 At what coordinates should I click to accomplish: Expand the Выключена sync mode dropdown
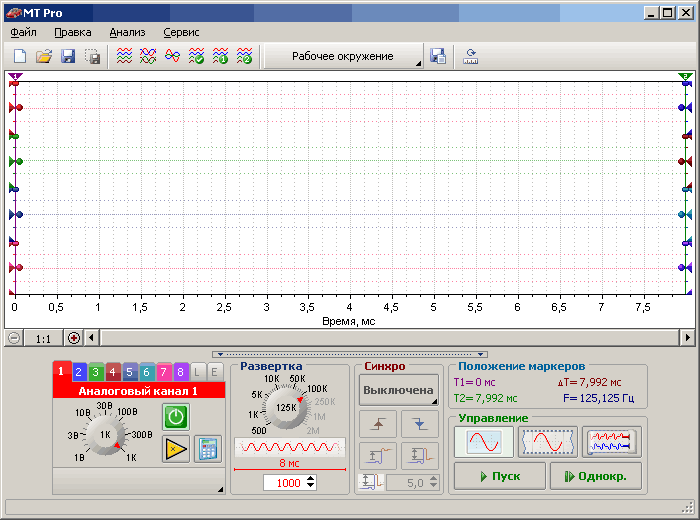[x=399, y=390]
